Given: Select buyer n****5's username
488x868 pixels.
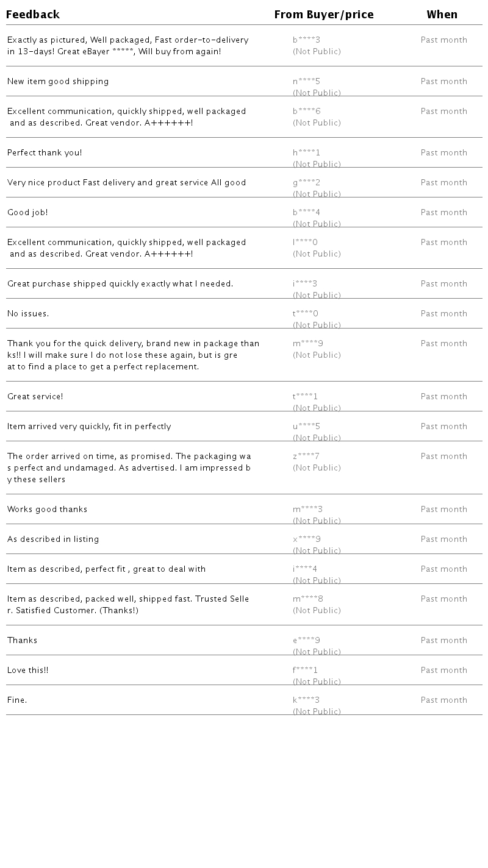Looking at the screenshot, I should [306, 82].
